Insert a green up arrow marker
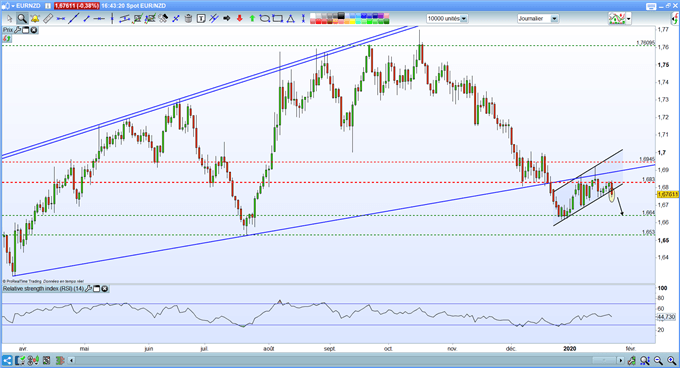 (252, 19)
